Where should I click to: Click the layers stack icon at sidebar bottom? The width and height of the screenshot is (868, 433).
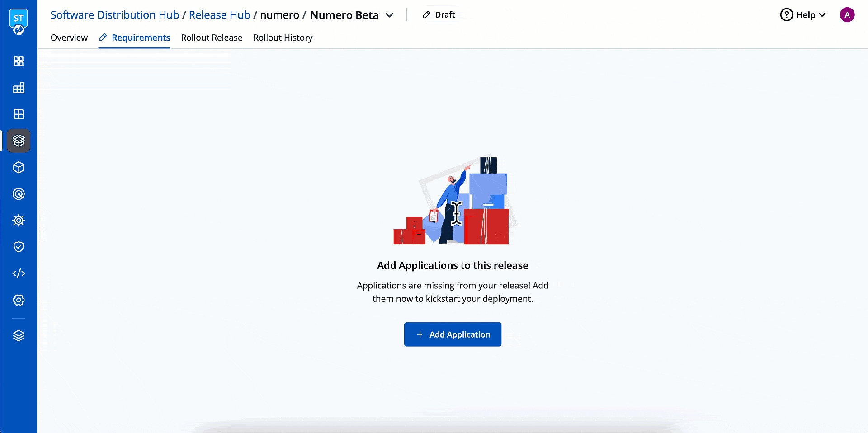tap(19, 335)
